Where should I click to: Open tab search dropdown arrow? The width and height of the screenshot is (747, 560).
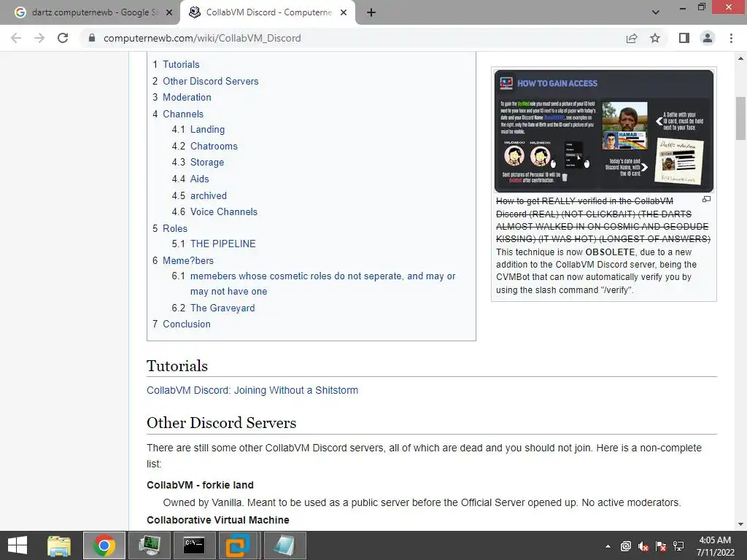pos(656,12)
